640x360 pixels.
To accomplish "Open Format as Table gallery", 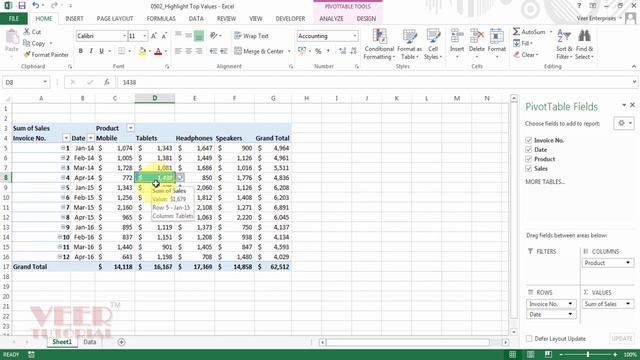I will [409, 45].
